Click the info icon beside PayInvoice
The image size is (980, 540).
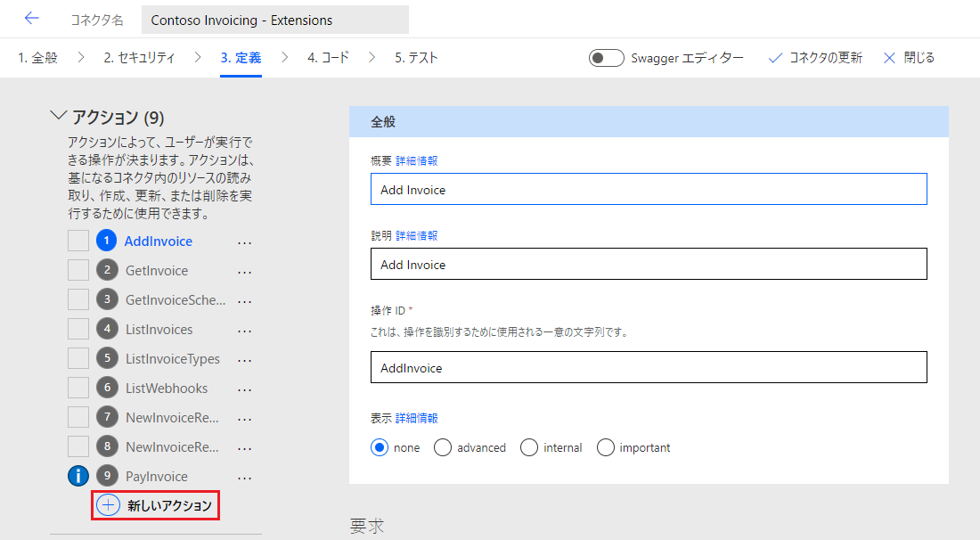[78, 476]
